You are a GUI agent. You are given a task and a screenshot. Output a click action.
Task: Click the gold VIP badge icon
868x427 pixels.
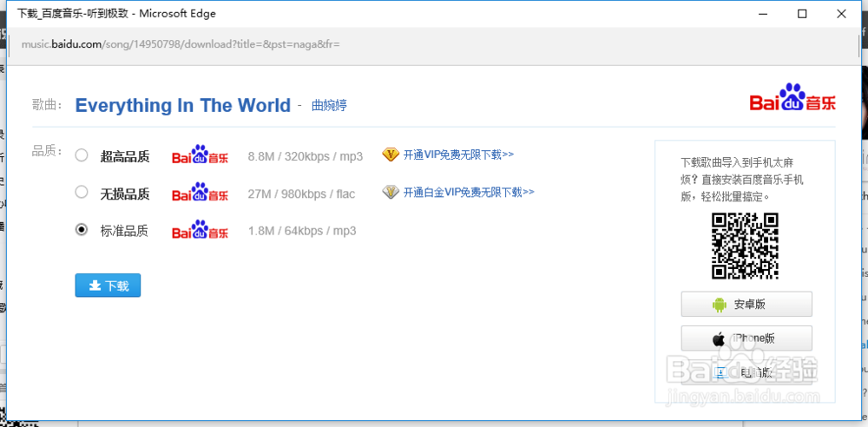[391, 154]
